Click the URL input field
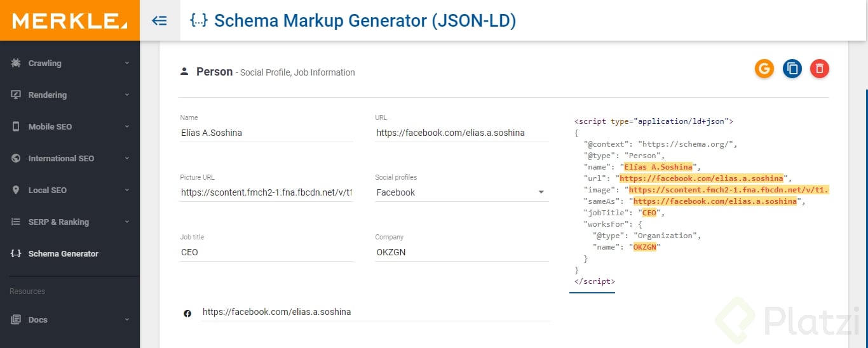The image size is (868, 348). point(462,133)
